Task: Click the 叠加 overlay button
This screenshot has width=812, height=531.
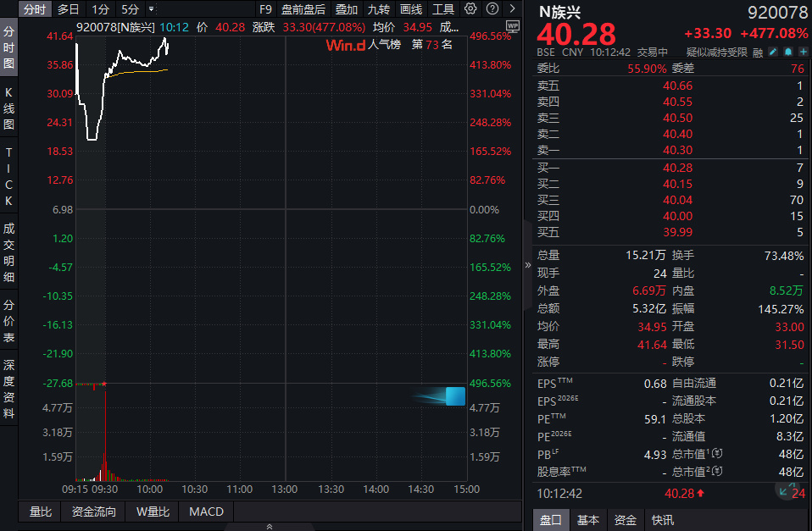Action: pos(347,9)
